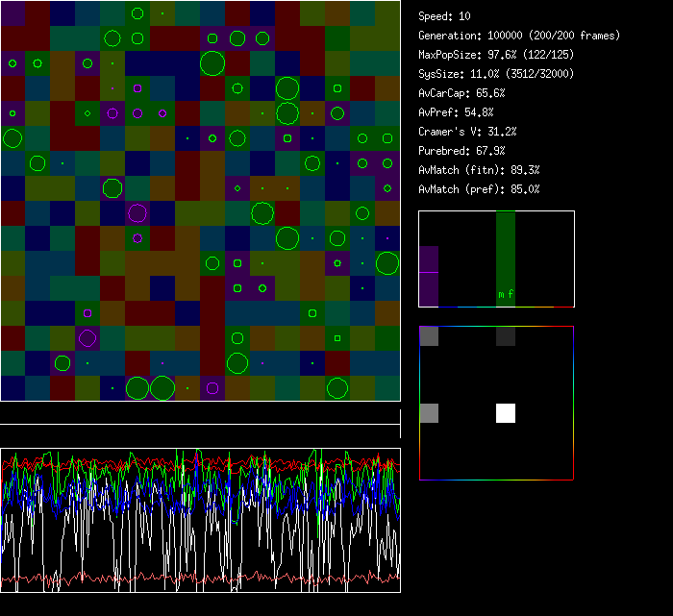Click the time-series line graph panel
673x616 pixels.
[x=200, y=520]
